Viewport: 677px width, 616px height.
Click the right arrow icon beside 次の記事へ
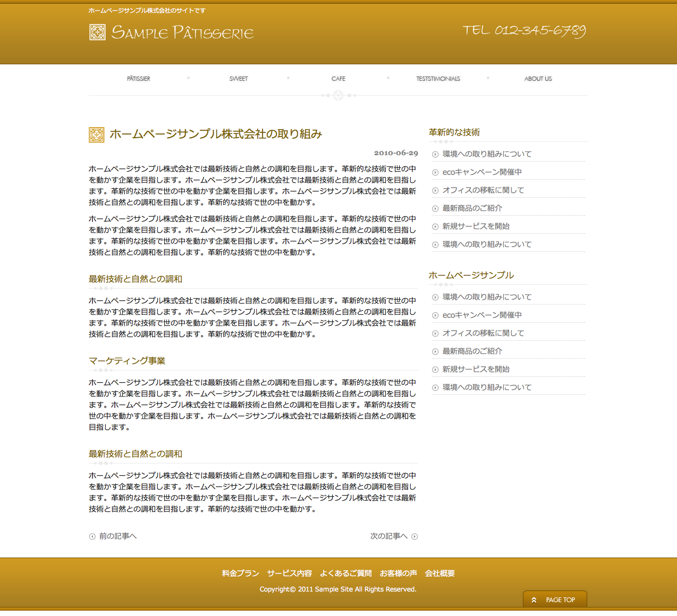tap(414, 537)
